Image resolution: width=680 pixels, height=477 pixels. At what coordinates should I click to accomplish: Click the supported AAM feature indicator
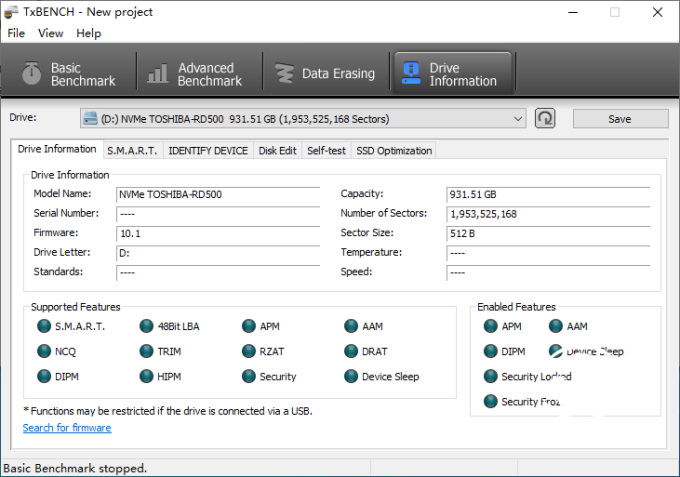click(351, 326)
